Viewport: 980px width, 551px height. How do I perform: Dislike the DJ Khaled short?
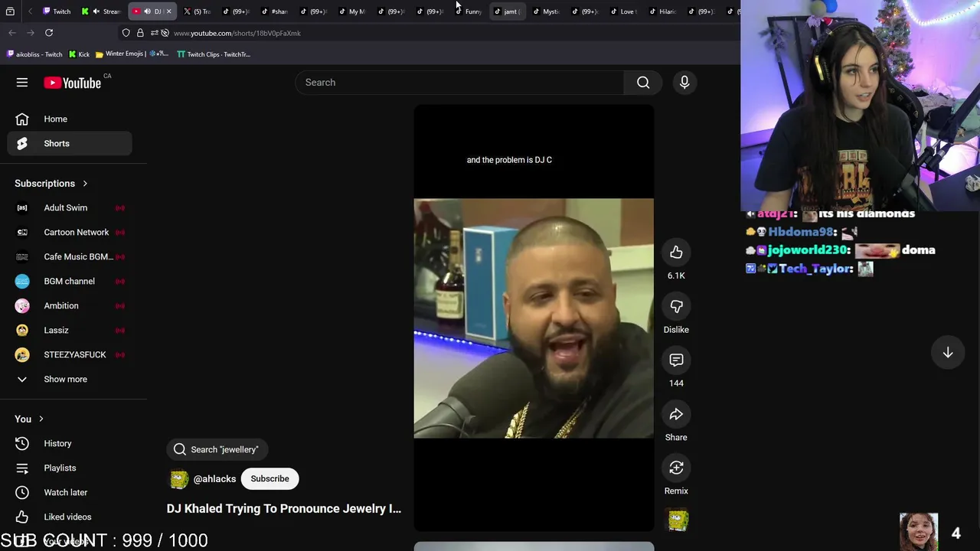676,306
